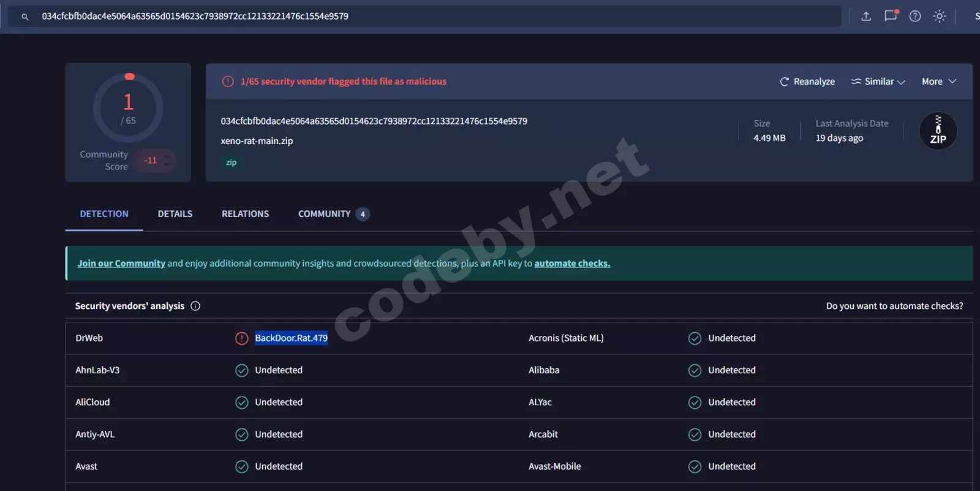Click the 4.49 MB size value
980x491 pixels.
(x=769, y=138)
